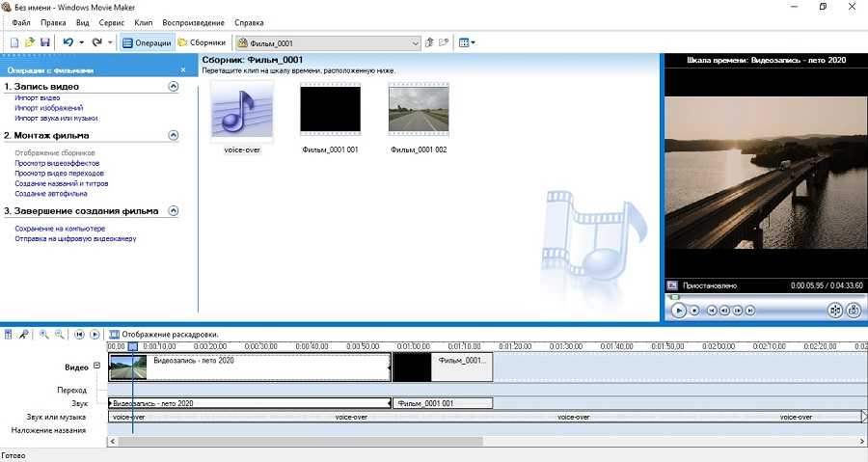The height and width of the screenshot is (462, 868).
Task: Click the Split clip button
Action: (x=835, y=311)
